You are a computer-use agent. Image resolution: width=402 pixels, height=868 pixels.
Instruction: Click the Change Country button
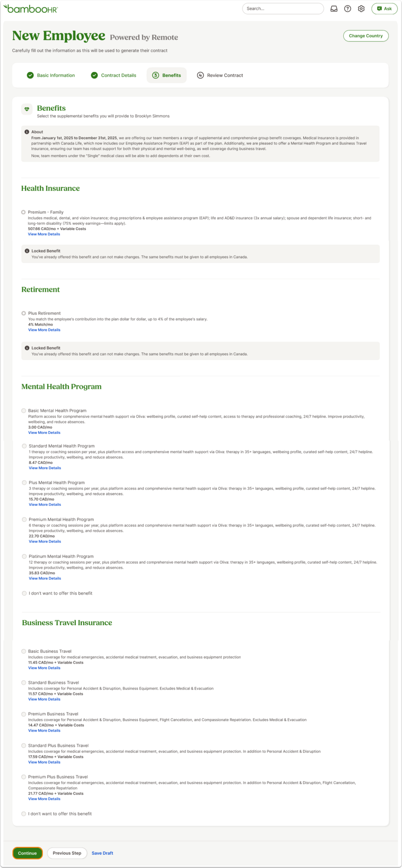point(366,36)
